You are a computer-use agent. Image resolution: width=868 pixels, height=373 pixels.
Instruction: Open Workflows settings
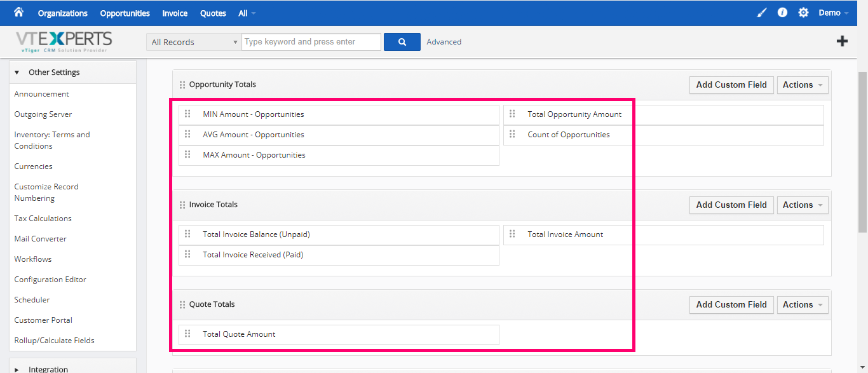33,259
